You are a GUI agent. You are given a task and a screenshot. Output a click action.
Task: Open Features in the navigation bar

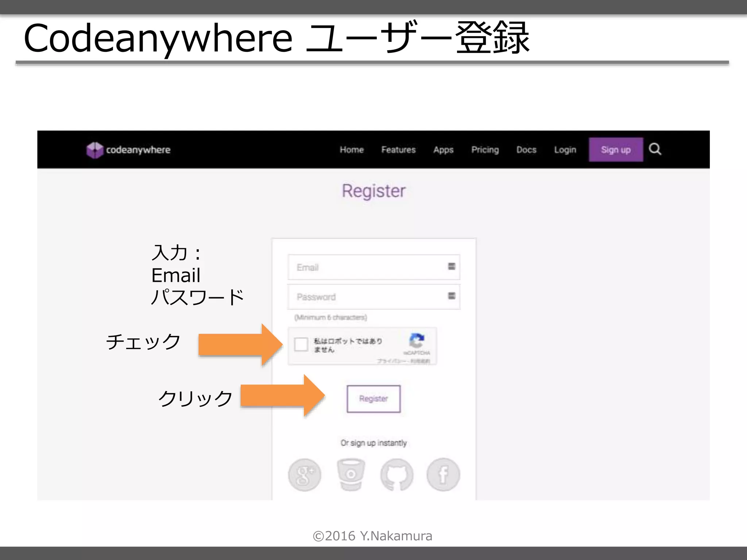398,150
